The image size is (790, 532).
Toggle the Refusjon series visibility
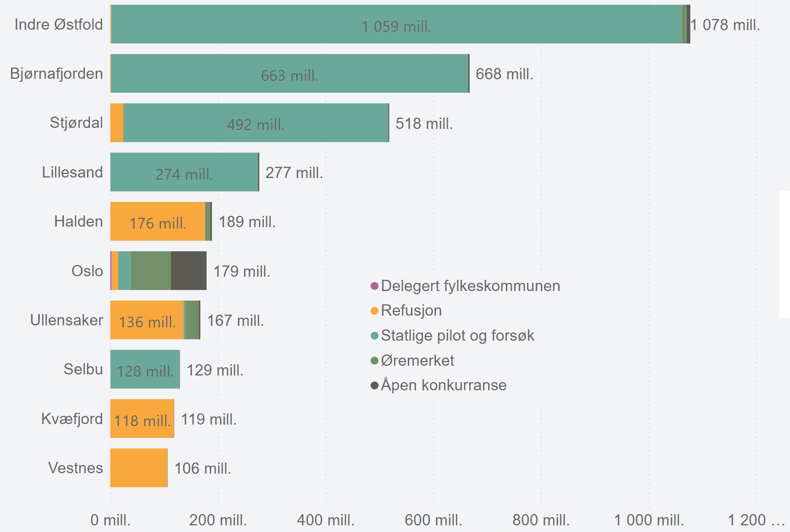click(412, 311)
